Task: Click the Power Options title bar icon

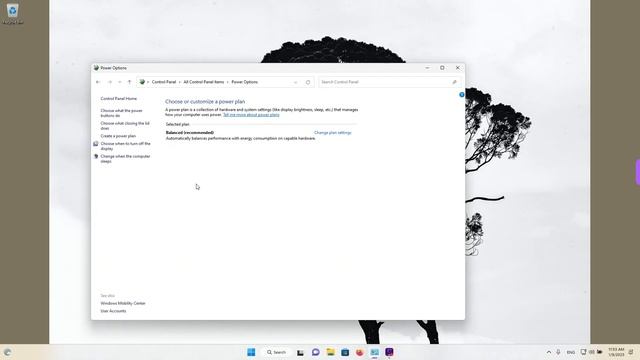Action: [96, 68]
